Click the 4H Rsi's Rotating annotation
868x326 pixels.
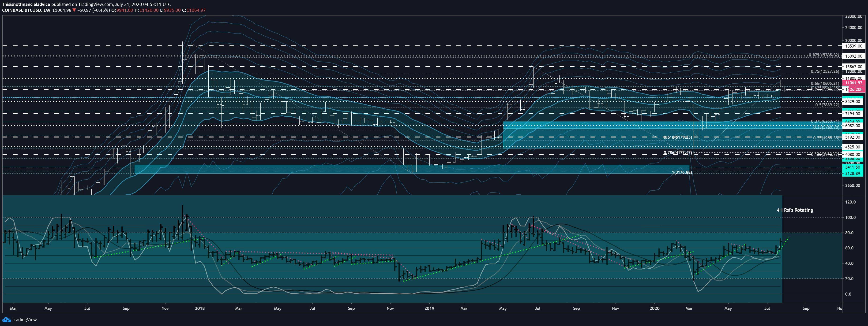[x=795, y=210]
